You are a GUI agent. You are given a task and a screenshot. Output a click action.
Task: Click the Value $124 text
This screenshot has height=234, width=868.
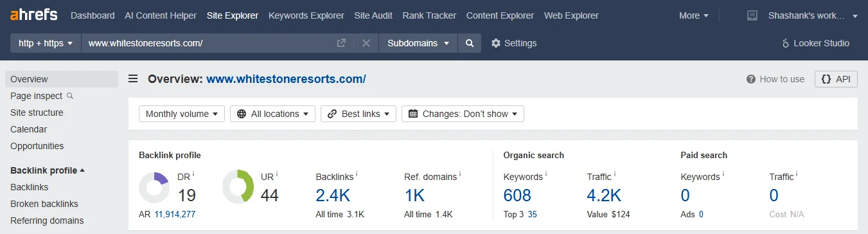608,214
